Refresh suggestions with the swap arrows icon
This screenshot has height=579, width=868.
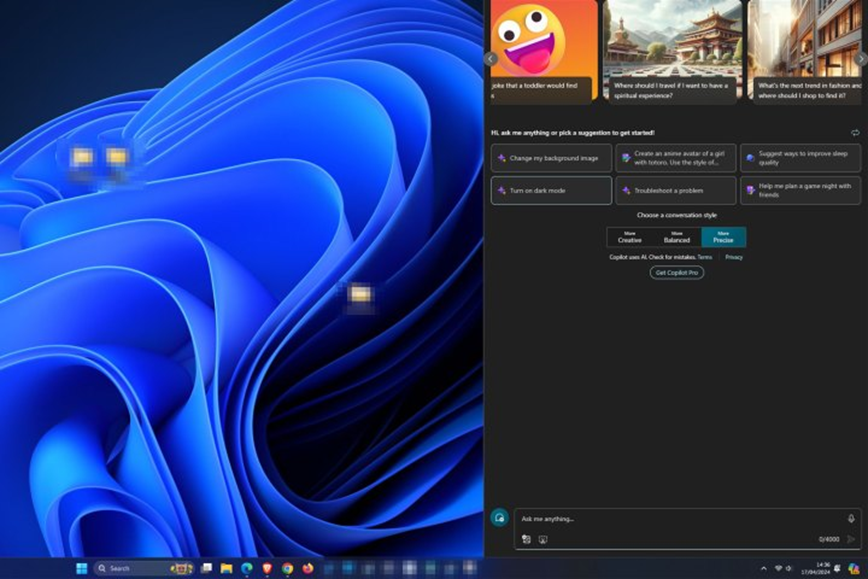[855, 132]
